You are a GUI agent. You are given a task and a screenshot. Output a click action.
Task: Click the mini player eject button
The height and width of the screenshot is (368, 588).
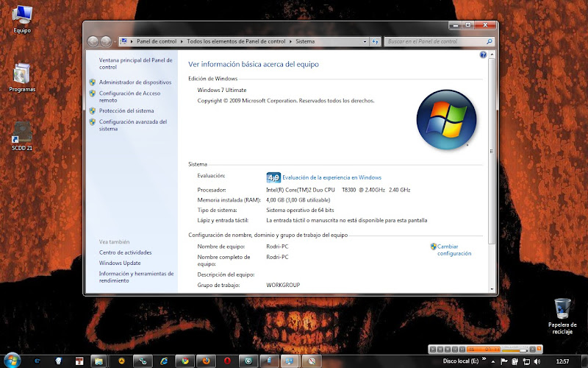coord(532,349)
